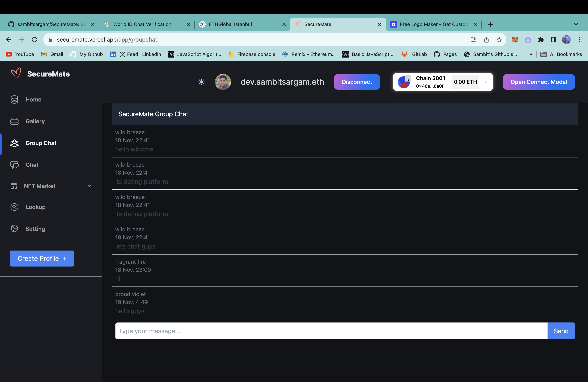Click the Disconnect button
The image size is (588, 382).
[357, 82]
